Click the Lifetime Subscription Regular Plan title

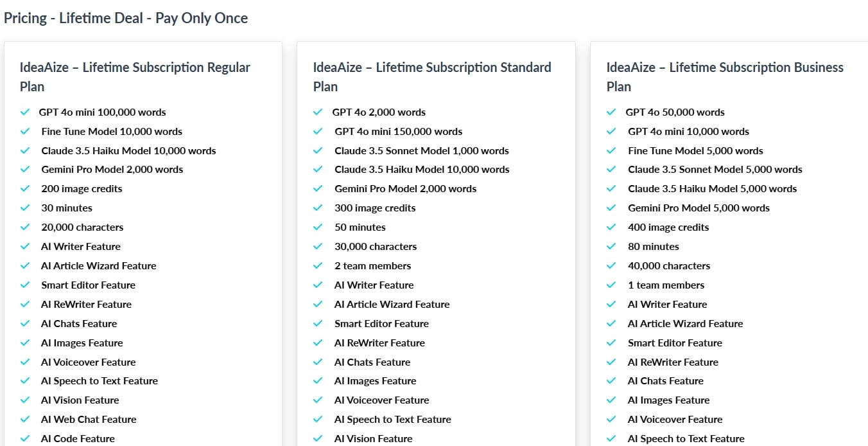click(x=135, y=76)
